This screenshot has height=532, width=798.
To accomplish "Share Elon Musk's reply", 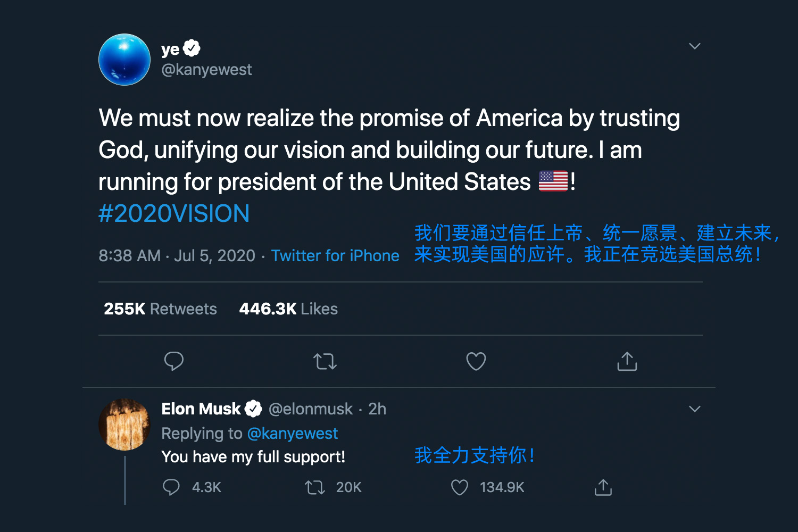I will pos(603,487).
